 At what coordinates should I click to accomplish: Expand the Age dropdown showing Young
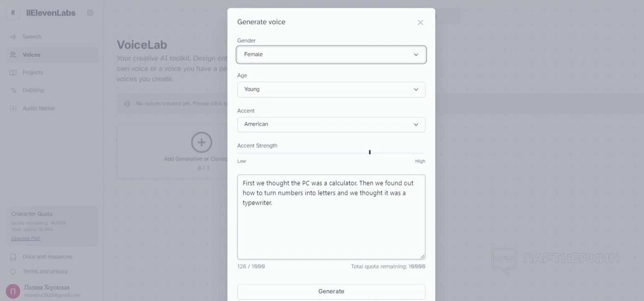(x=331, y=89)
